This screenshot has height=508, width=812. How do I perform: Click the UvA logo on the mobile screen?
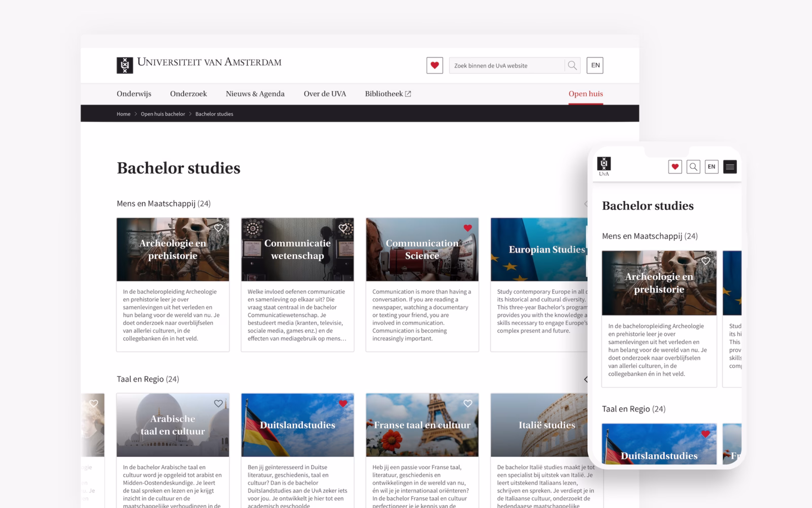[x=604, y=164]
